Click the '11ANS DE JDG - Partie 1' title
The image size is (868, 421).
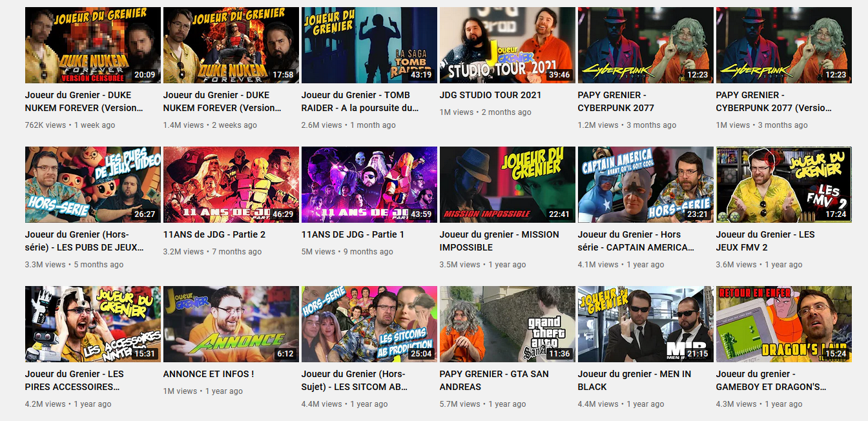pyautogui.click(x=353, y=234)
